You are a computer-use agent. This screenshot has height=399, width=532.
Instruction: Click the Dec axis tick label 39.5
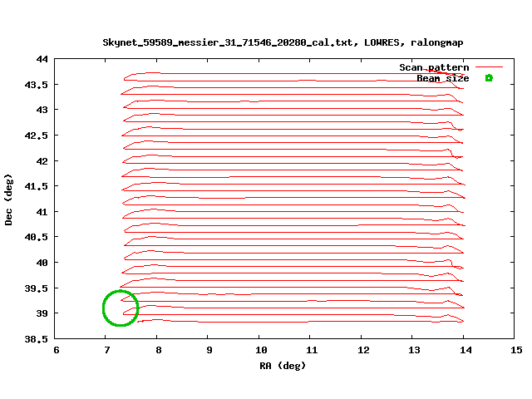[x=37, y=288]
